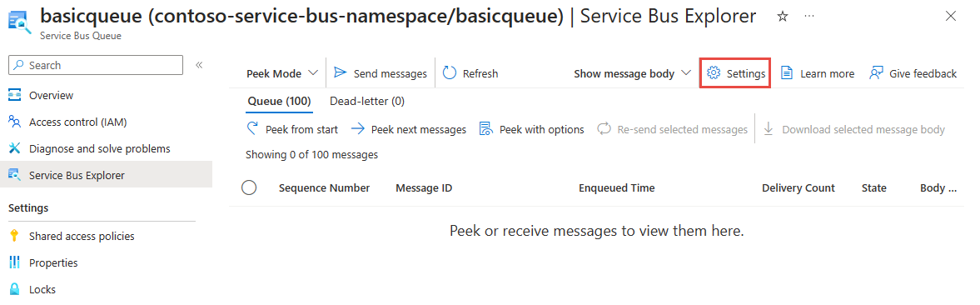Click Peek next messages arrow
The height and width of the screenshot is (305, 980).
[357, 129]
